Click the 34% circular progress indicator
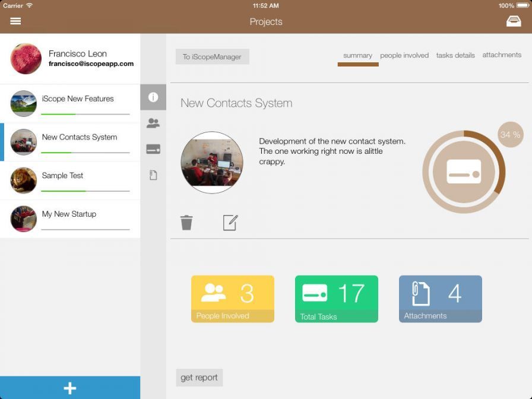The width and height of the screenshot is (532, 399). point(464,171)
